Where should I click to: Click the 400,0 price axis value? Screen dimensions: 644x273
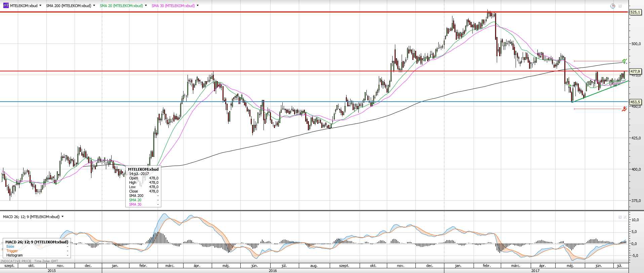point(636,169)
